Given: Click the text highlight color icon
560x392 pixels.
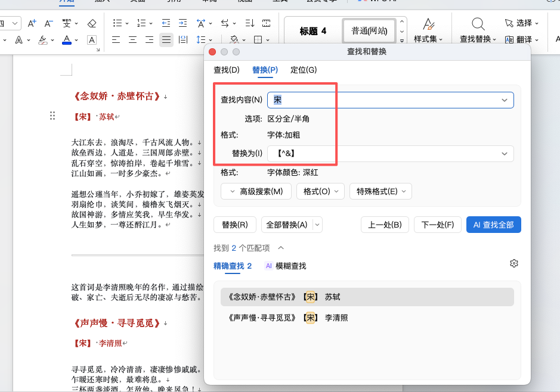Looking at the screenshot, I should 43,40.
